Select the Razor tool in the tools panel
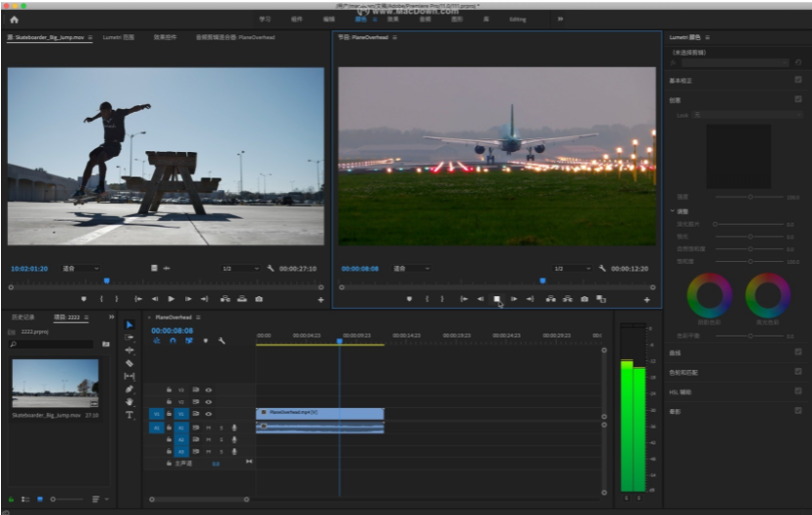 [x=129, y=363]
